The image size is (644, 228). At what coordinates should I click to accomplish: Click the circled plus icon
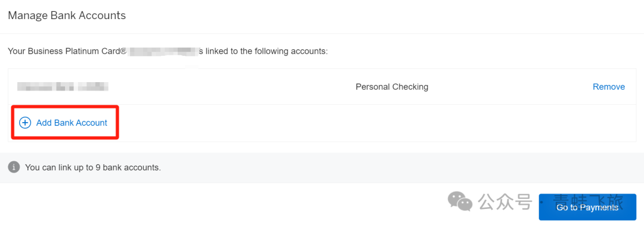point(25,123)
